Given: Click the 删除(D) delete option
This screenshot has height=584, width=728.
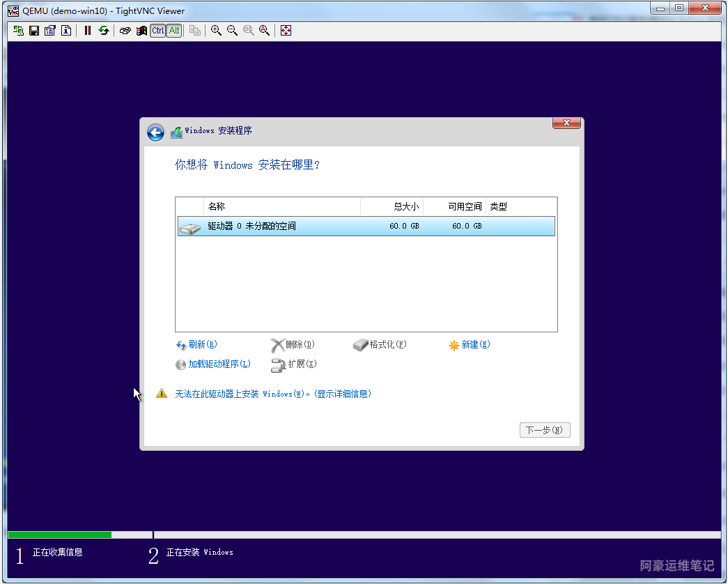Looking at the screenshot, I should [x=300, y=344].
